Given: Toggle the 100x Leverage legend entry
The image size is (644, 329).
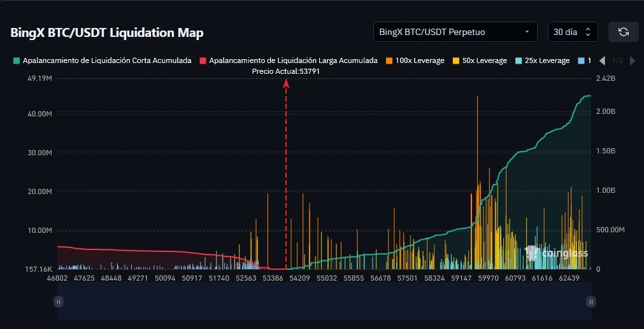Looking at the screenshot, I should click(x=415, y=60).
